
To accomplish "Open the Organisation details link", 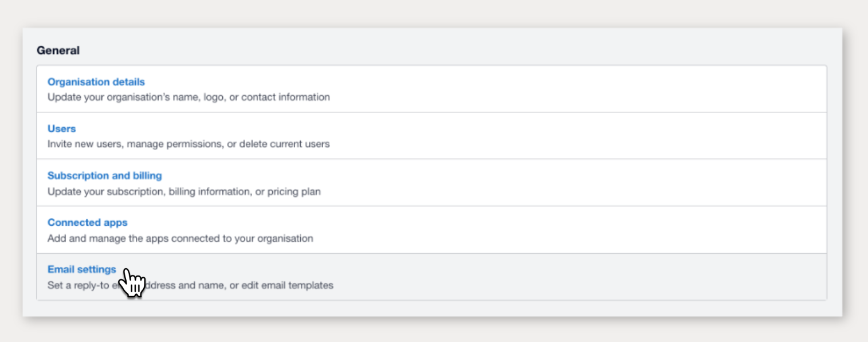I will [x=96, y=82].
